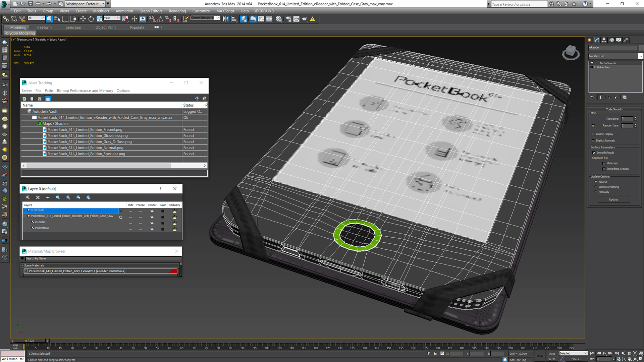Uncheck Smooth Result checkbox
Screen dimensions: 644x362
[x=594, y=153]
